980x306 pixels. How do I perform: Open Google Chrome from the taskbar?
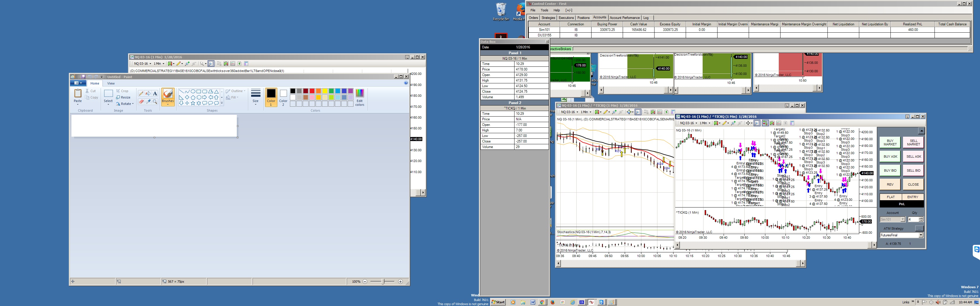(x=542, y=303)
